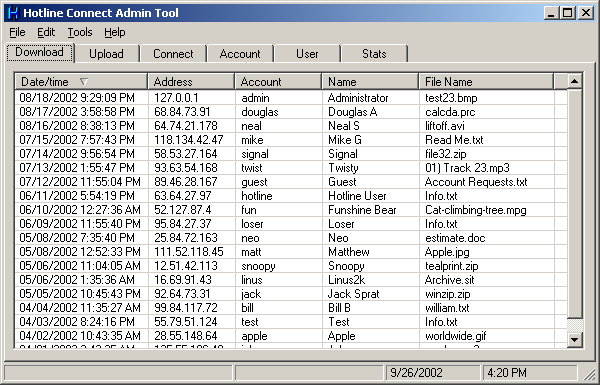Click the Hotline app icon in title bar

coord(13,13)
